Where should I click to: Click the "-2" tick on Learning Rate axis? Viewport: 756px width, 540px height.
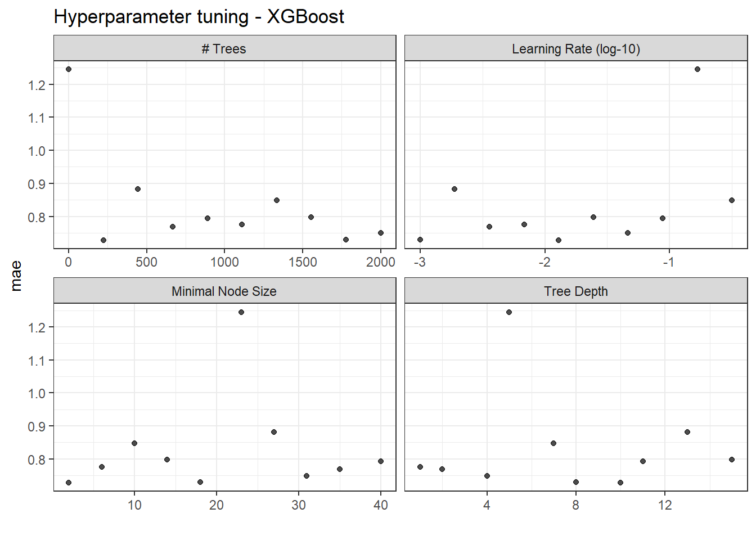[544, 262]
